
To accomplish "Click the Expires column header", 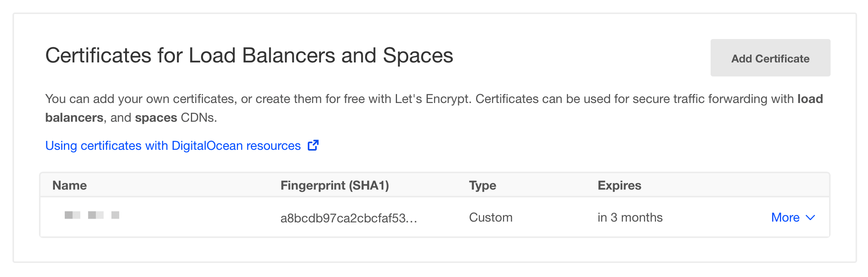I will click(619, 185).
